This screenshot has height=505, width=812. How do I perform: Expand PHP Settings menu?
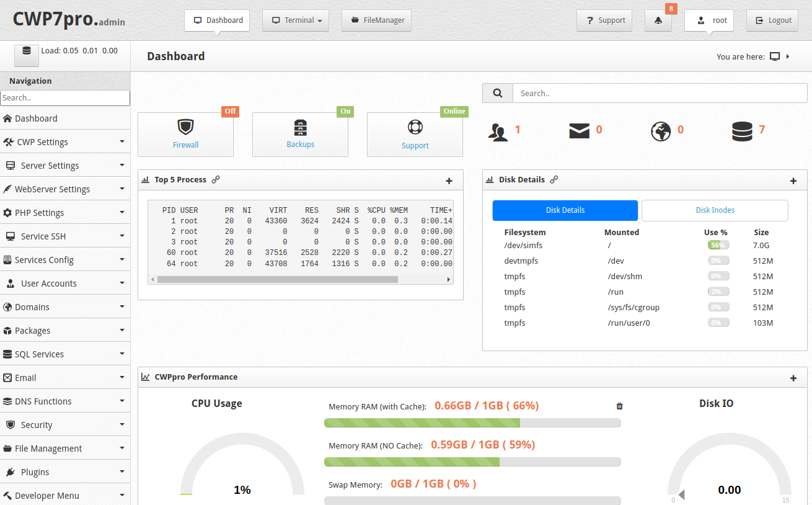65,213
